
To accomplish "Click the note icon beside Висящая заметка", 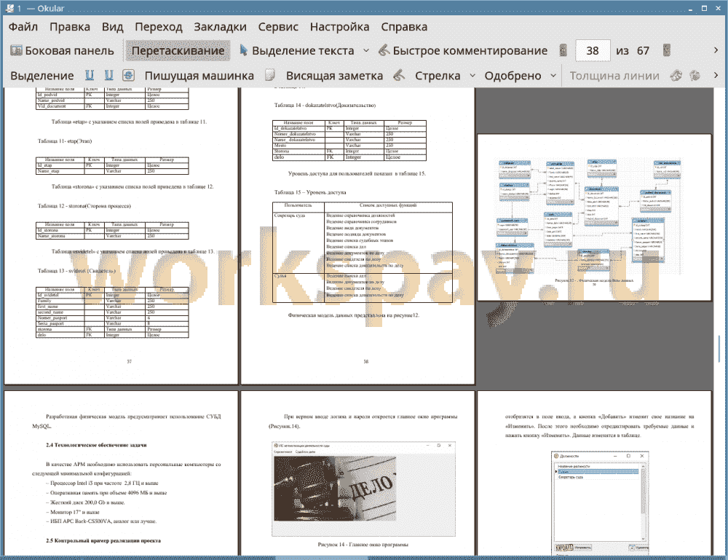I will 270,75.
